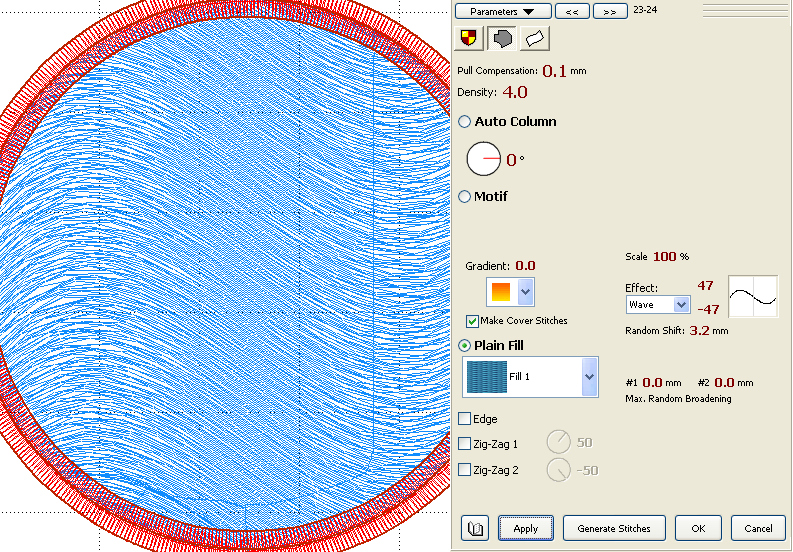This screenshot has height=552, width=793.
Task: Edit the Zig-Zag 1 angle value 50
Action: [585, 443]
